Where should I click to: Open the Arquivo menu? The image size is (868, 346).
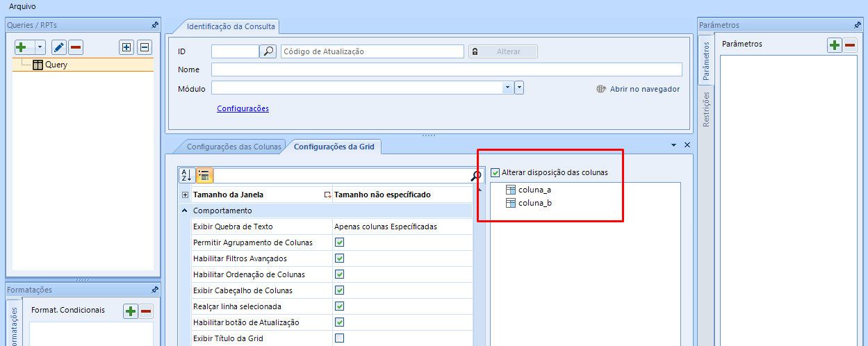pyautogui.click(x=22, y=6)
